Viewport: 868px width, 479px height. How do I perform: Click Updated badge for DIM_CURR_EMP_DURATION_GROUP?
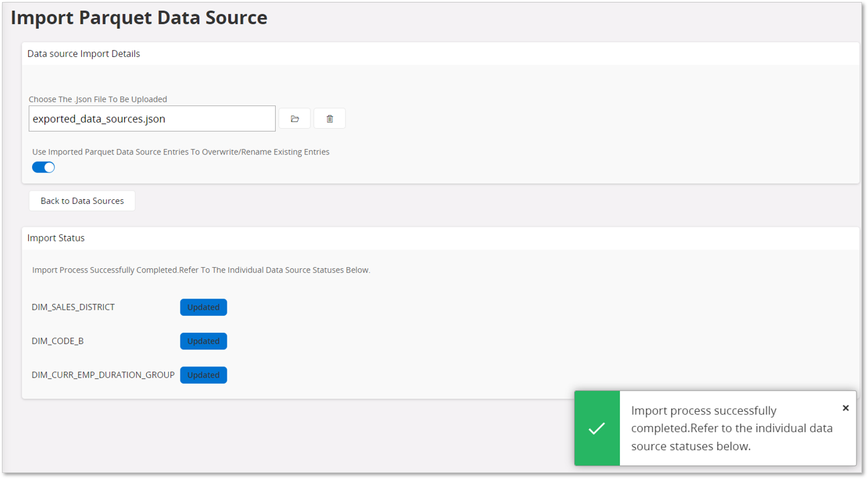pyautogui.click(x=203, y=375)
